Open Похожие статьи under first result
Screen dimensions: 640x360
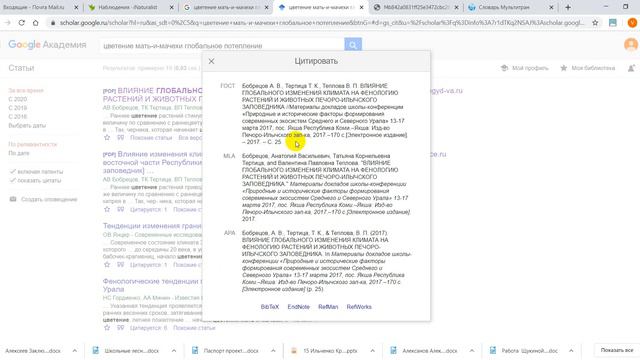[151, 138]
